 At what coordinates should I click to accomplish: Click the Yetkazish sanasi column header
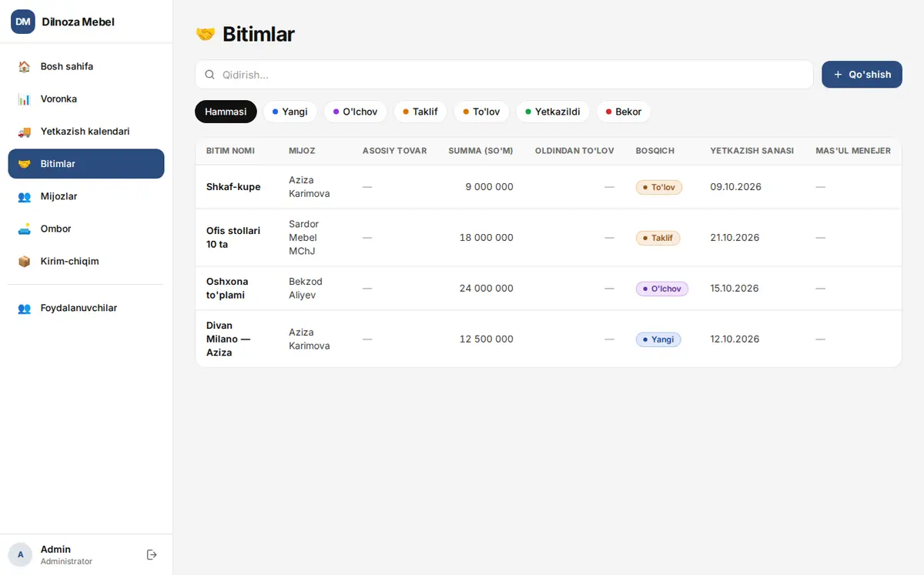coord(752,151)
